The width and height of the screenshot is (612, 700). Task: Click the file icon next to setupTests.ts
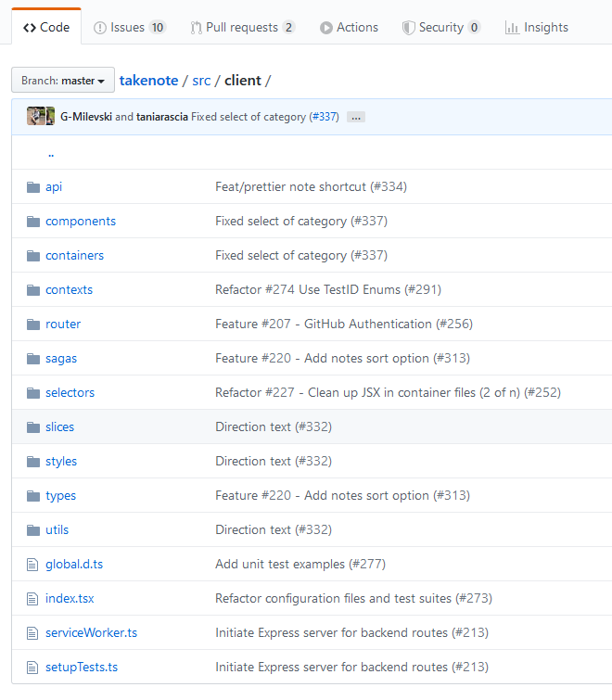[x=33, y=668]
